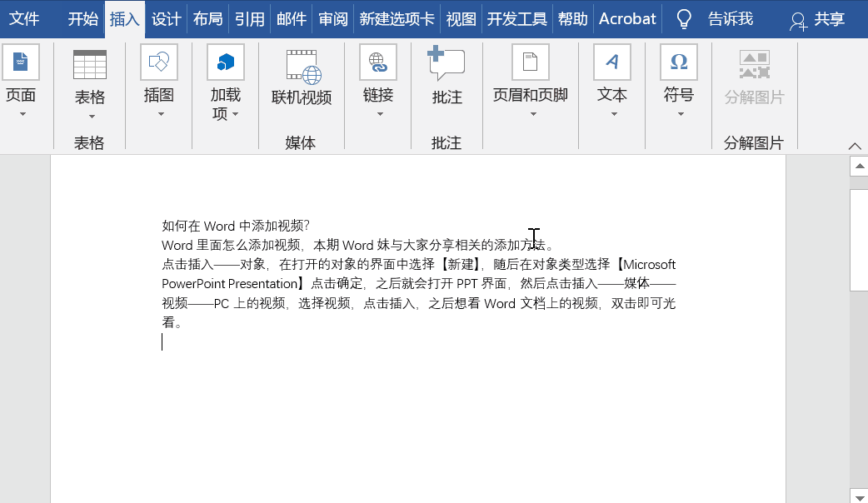Click the last line text 看。
This screenshot has height=503, width=868.
pyautogui.click(x=172, y=322)
